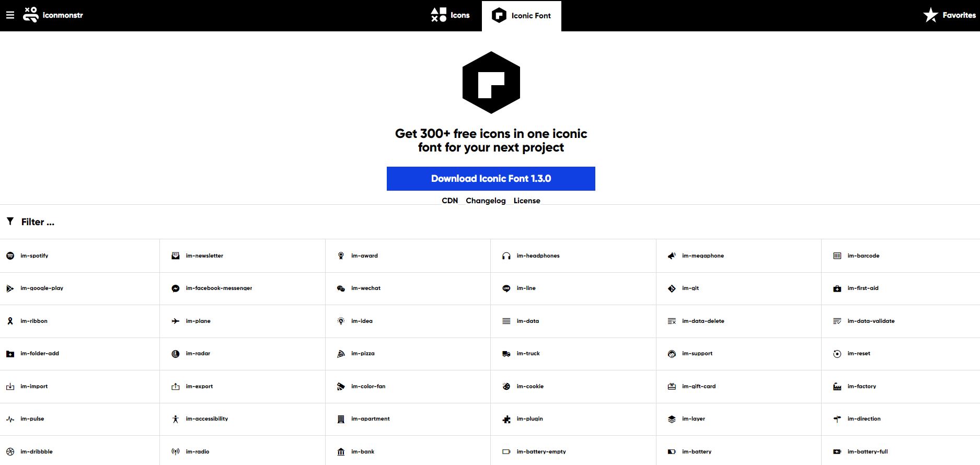Click the iconmonstr logo
The image size is (980, 465).
point(53,15)
